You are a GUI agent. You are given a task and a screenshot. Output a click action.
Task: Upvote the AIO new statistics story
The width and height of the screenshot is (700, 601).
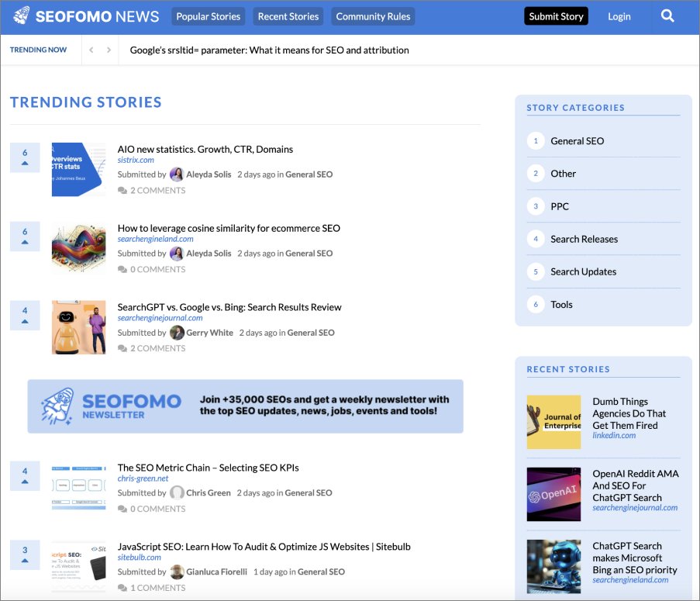[x=25, y=157]
